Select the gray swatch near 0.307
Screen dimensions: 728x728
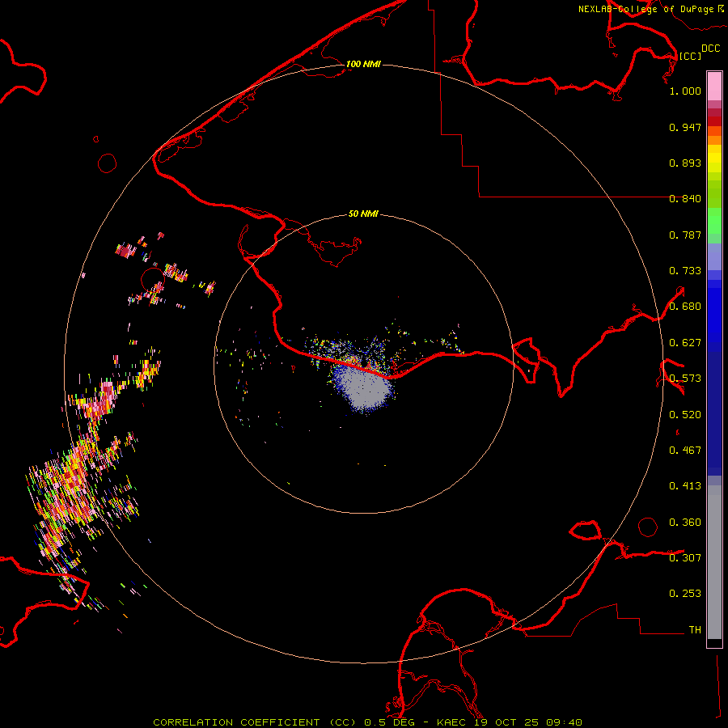(714, 558)
